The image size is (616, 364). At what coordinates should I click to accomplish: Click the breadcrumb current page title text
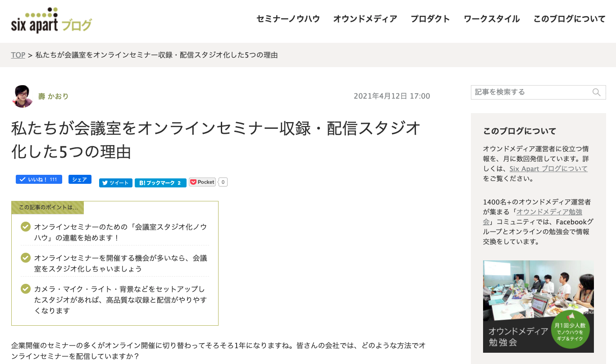pyautogui.click(x=156, y=55)
